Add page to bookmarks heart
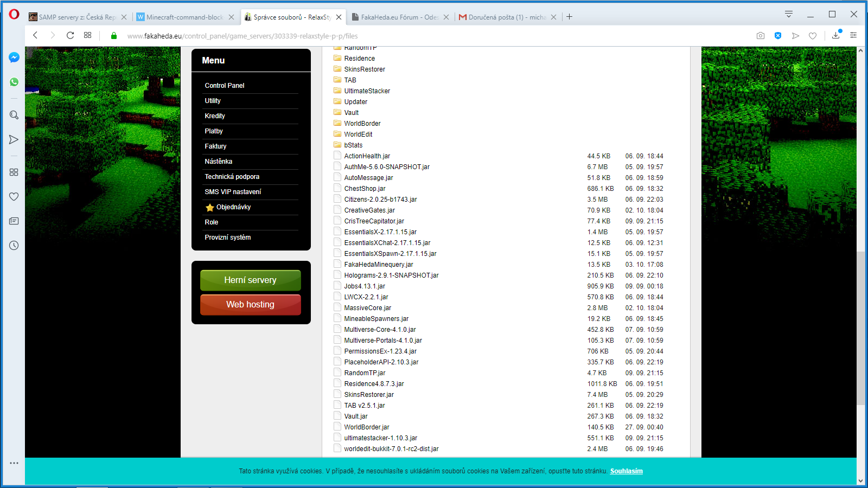 point(813,35)
